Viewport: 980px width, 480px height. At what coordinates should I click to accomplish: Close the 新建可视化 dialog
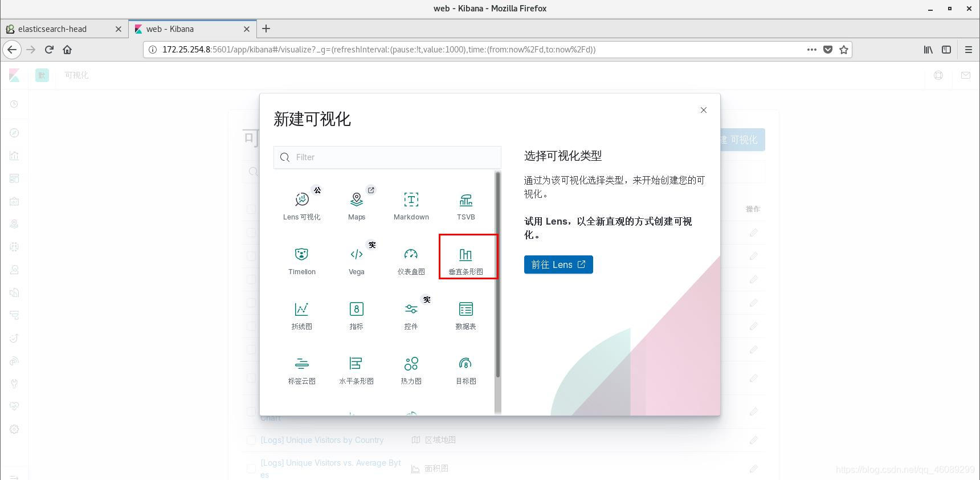pyautogui.click(x=704, y=110)
